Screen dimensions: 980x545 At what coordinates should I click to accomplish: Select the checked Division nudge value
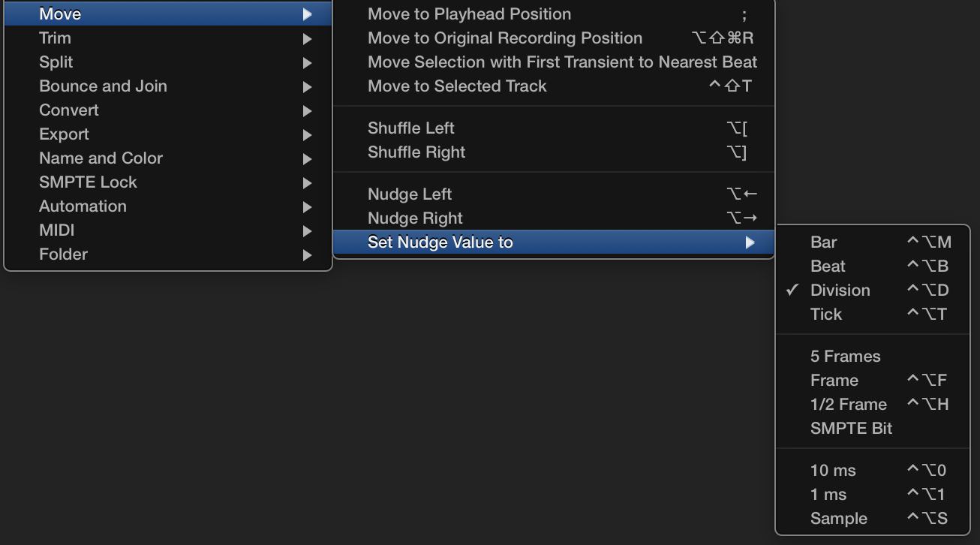840,291
